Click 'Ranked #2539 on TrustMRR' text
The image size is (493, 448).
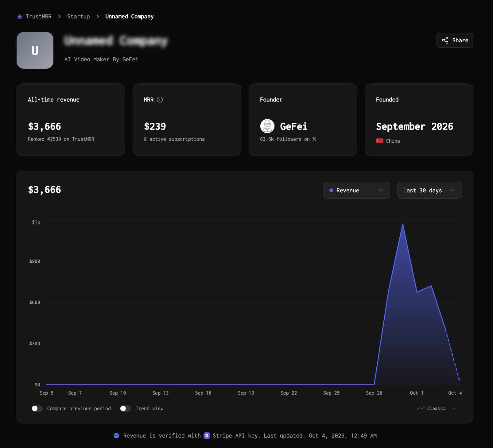coord(61,139)
